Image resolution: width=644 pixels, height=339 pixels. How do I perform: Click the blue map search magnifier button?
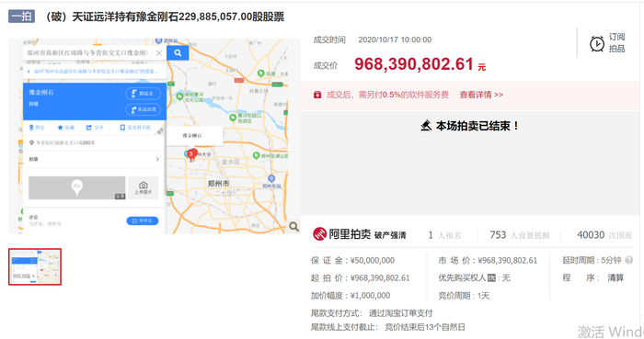pos(178,53)
